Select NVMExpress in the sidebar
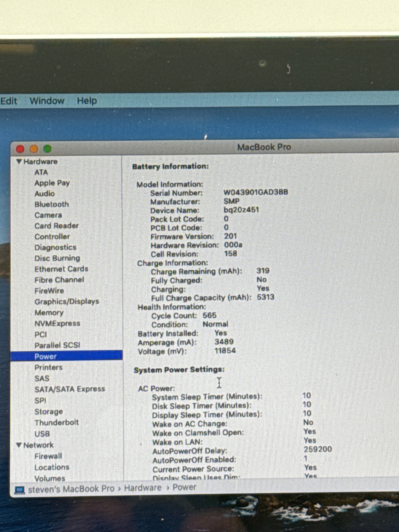Viewport: 399px width, 532px height. pos(57,324)
